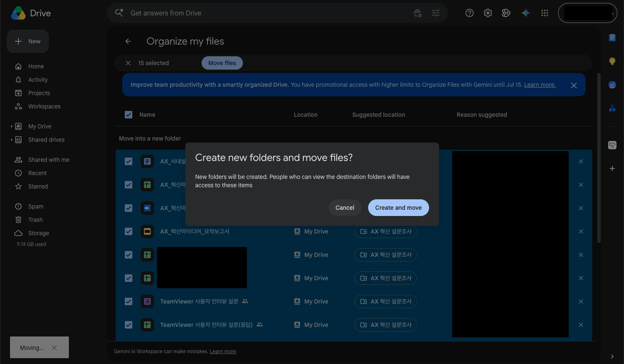The image size is (624, 364).
Task: Go to Home in the sidebar
Action: (36, 66)
